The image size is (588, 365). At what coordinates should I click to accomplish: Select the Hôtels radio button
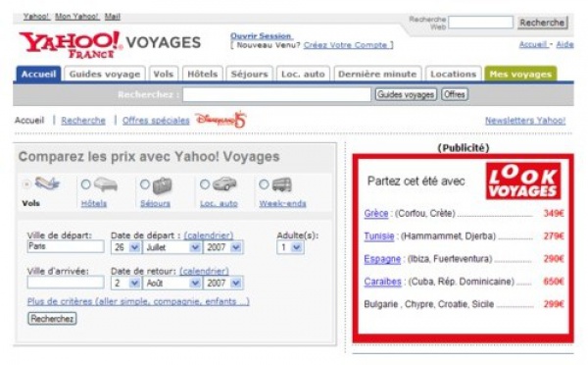click(86, 184)
